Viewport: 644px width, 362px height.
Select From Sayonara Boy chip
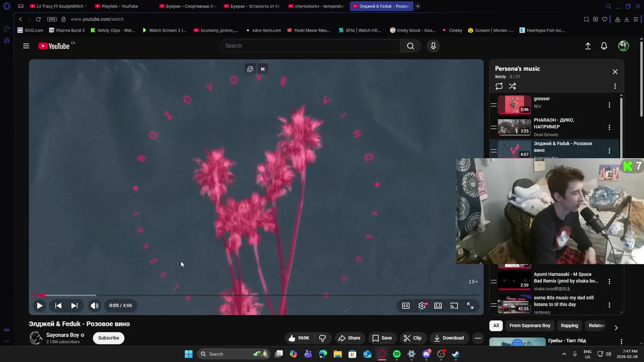[x=530, y=326]
